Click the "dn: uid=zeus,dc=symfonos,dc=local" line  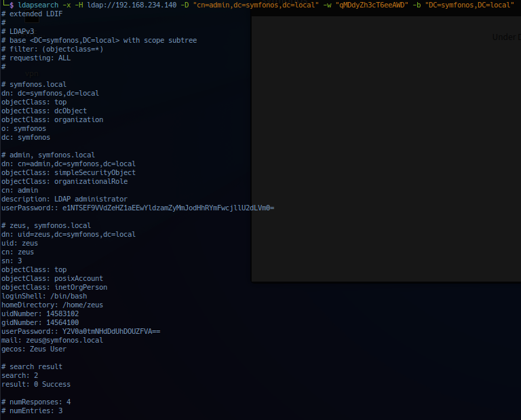69,234
